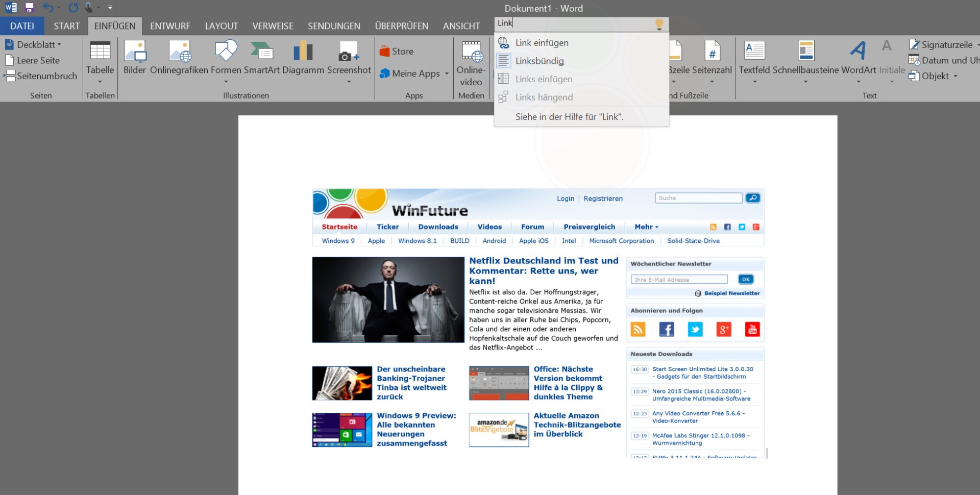Open the Tabelle table grid button
The image size is (980, 495).
point(100,61)
